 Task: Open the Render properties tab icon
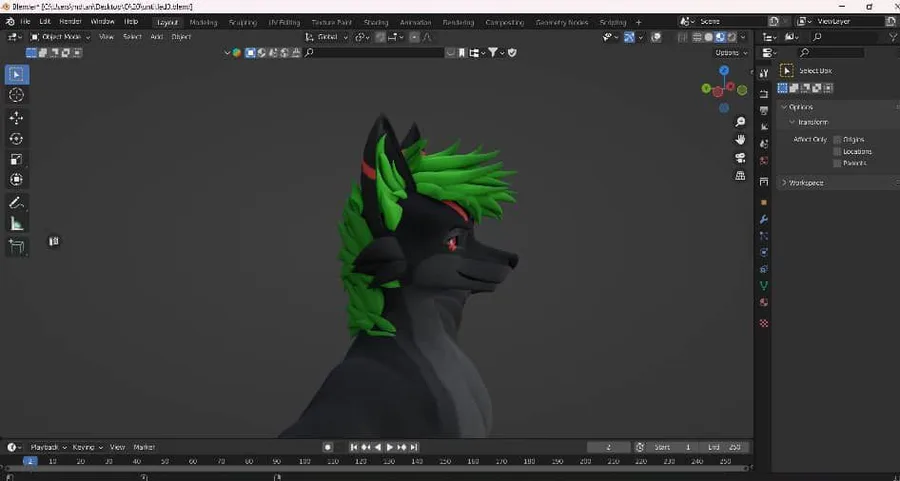763,94
